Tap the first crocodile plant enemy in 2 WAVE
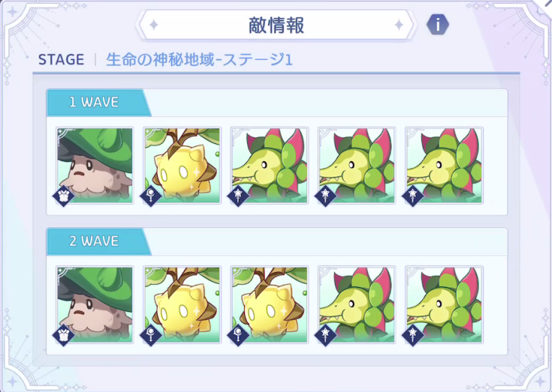 tap(357, 304)
